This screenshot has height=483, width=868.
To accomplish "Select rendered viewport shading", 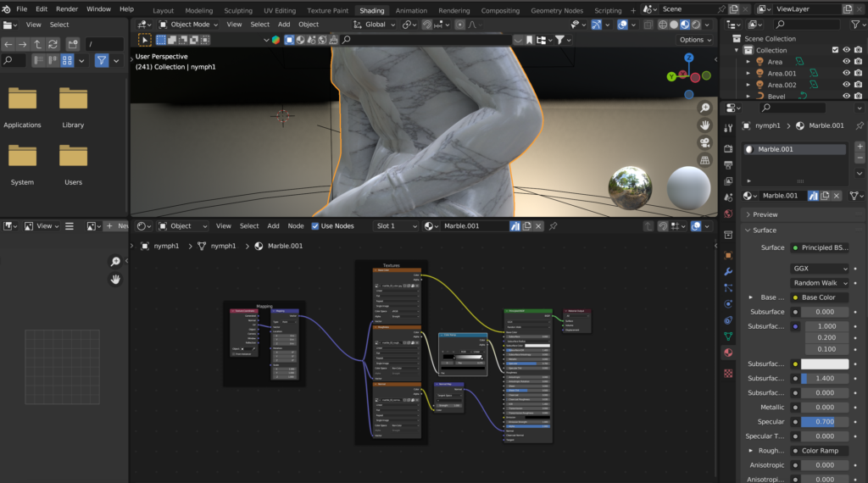I will [696, 25].
